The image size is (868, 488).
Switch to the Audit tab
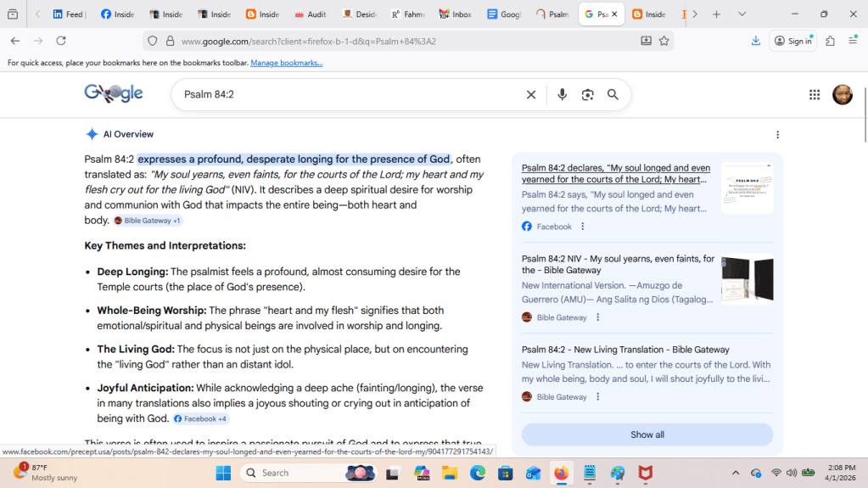(x=311, y=14)
